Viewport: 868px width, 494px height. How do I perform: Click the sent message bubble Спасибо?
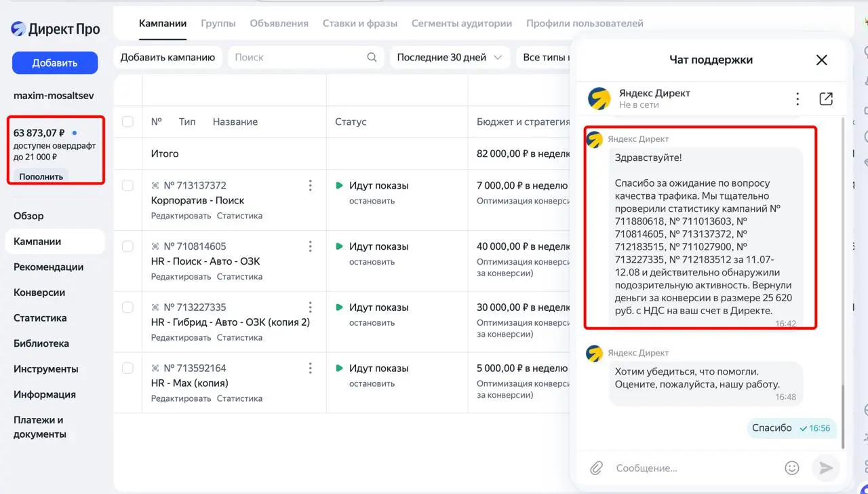[792, 428]
